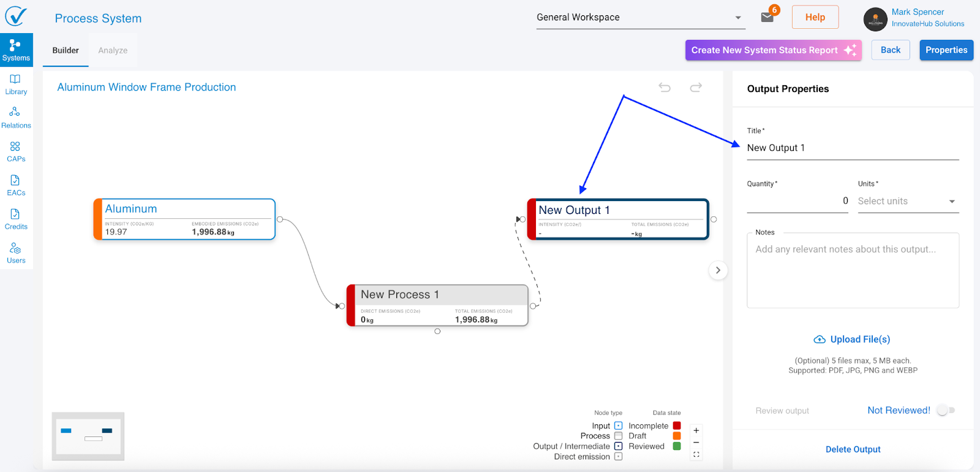The image size is (980, 472).
Task: Open the Credits sidebar icon
Action: [x=16, y=219]
